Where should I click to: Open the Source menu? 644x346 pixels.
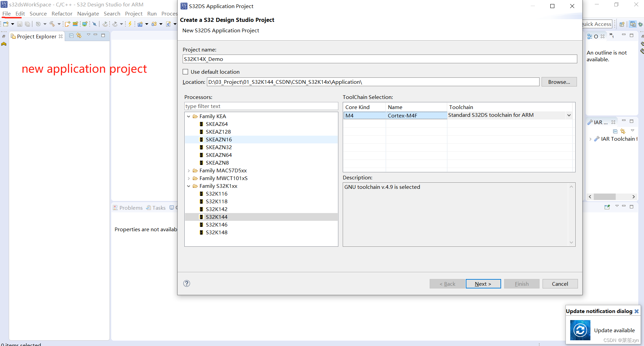point(38,13)
